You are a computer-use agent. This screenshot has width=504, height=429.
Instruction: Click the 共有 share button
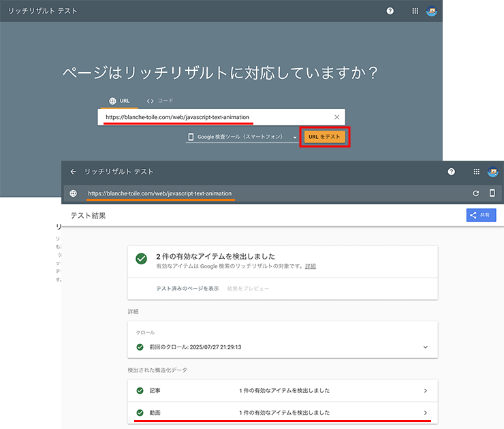coord(481,215)
